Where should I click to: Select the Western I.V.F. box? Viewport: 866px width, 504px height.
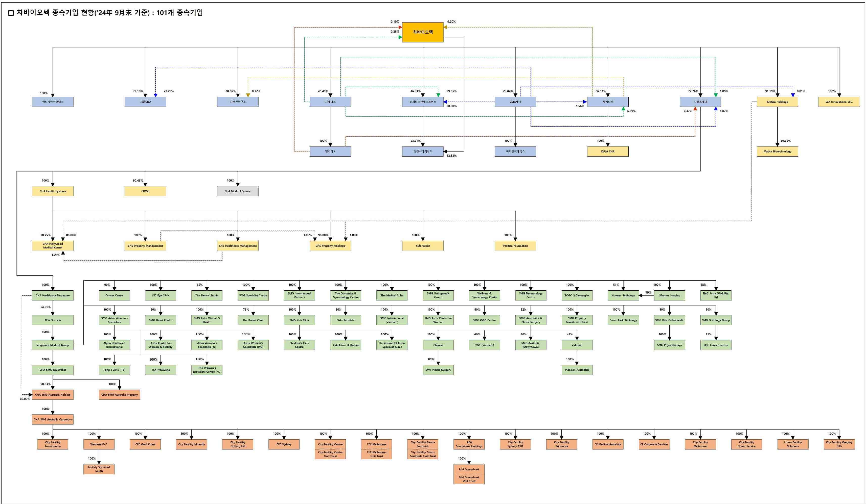point(99,444)
